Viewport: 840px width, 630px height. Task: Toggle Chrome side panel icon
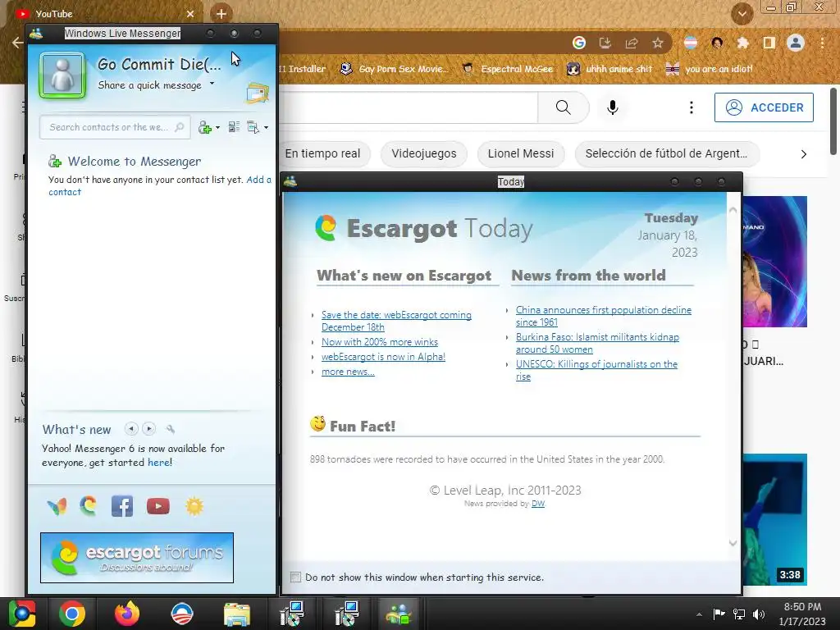769,43
